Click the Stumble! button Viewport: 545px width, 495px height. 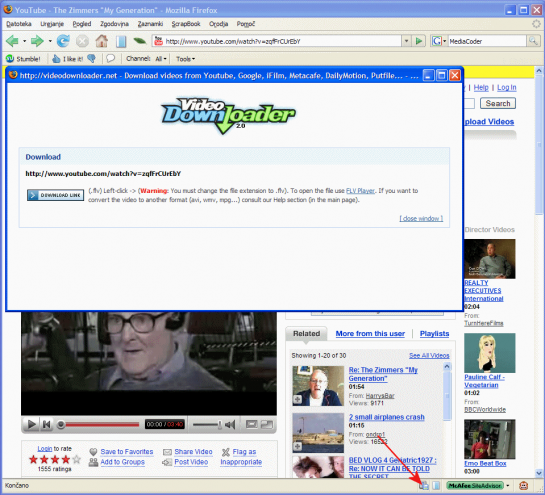23,59
